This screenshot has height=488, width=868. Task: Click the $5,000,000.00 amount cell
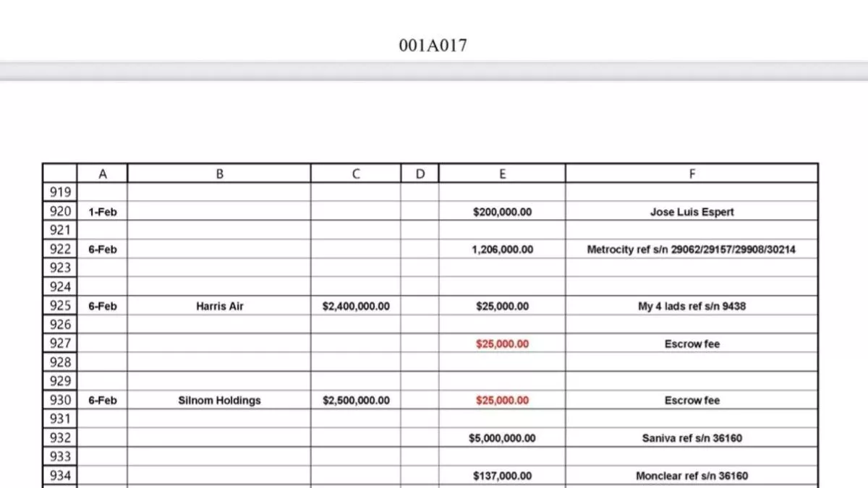502,438
